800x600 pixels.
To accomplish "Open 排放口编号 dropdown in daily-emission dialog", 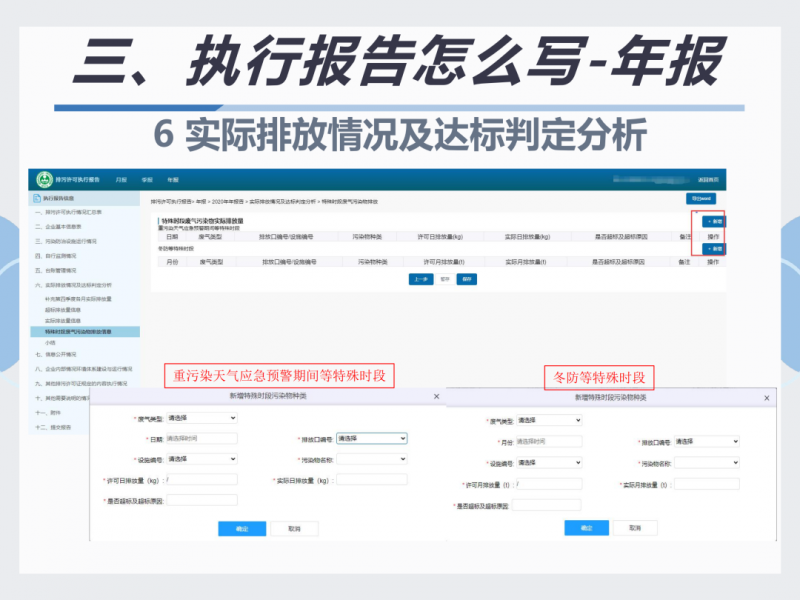I will 372,438.
